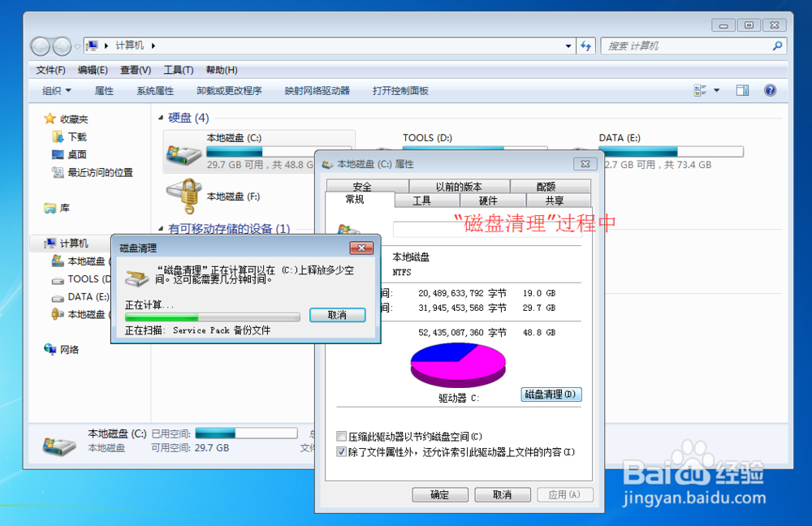This screenshot has height=526, width=812.
Task: Click Apply in properties dialog
Action: click(565, 495)
